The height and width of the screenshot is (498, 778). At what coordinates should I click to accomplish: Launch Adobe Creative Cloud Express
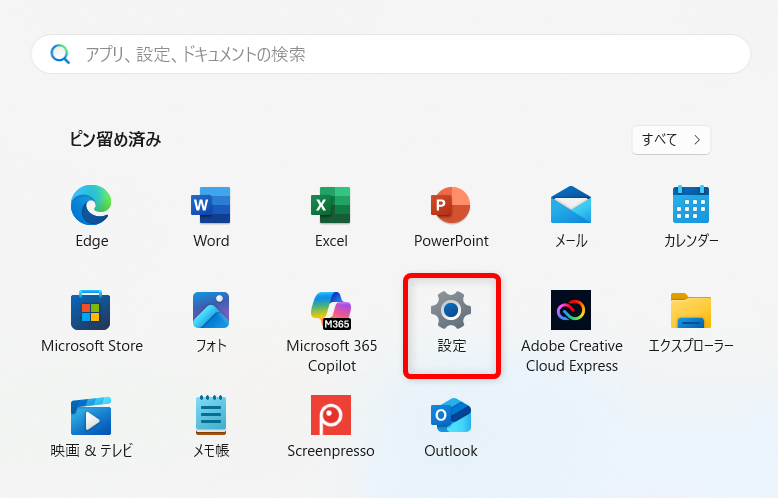tap(572, 331)
